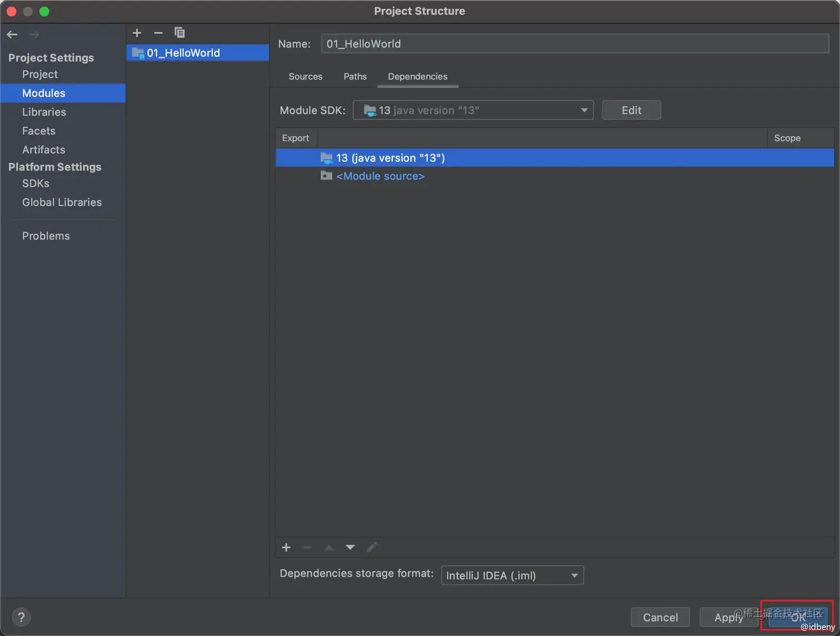This screenshot has width=840, height=636.
Task: Select Modules in the sidebar
Action: point(63,93)
